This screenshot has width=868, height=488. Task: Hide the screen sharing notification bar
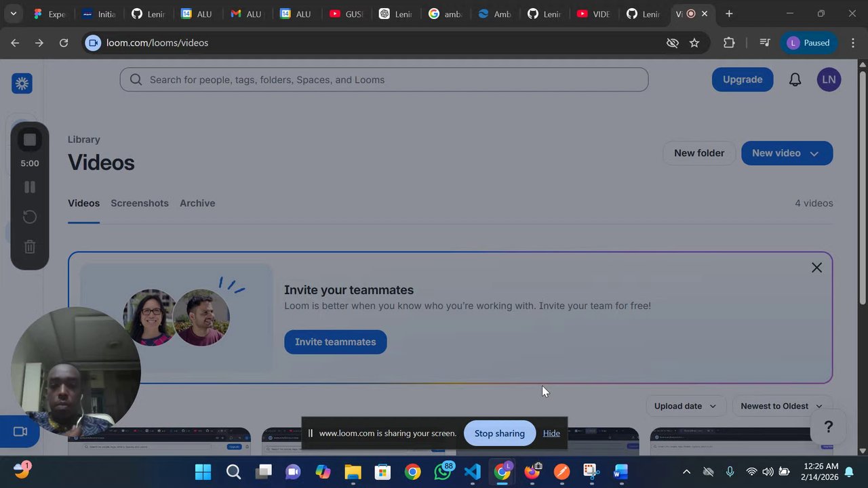tap(551, 433)
